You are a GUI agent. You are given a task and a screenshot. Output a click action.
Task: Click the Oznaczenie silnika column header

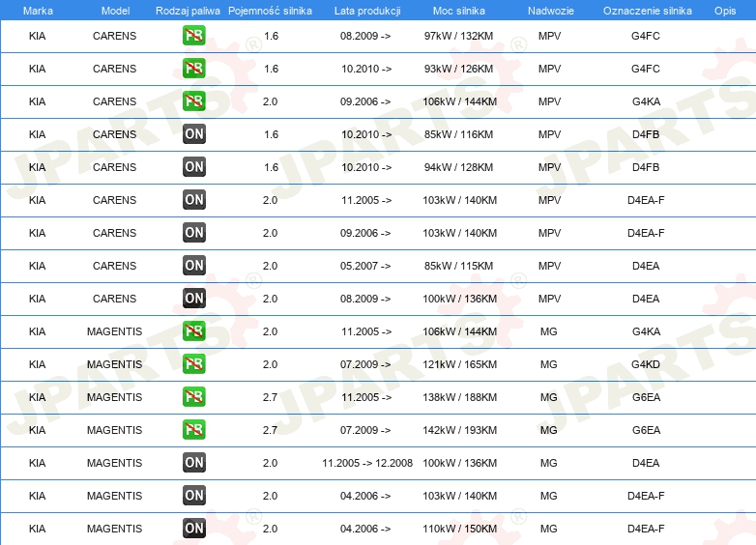(x=648, y=11)
